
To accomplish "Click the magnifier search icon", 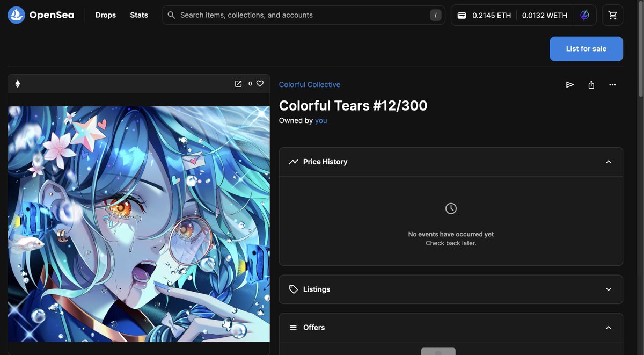I will click(x=171, y=15).
